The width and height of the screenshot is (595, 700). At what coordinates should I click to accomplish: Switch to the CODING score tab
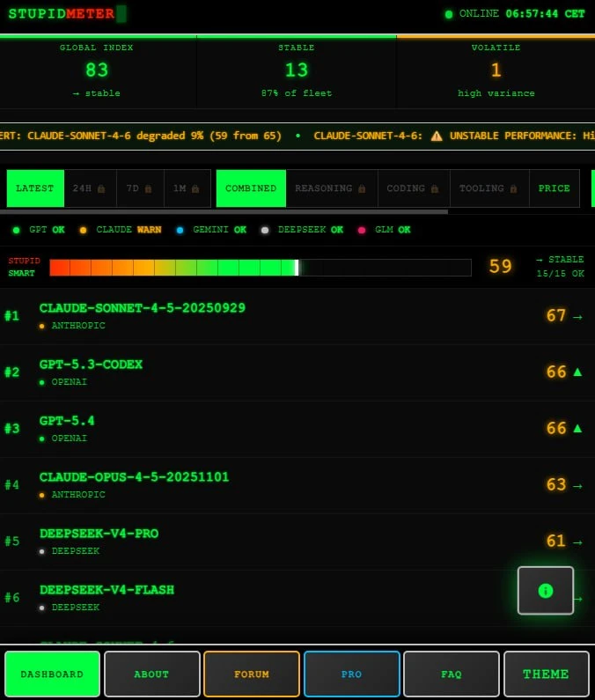[414, 188]
